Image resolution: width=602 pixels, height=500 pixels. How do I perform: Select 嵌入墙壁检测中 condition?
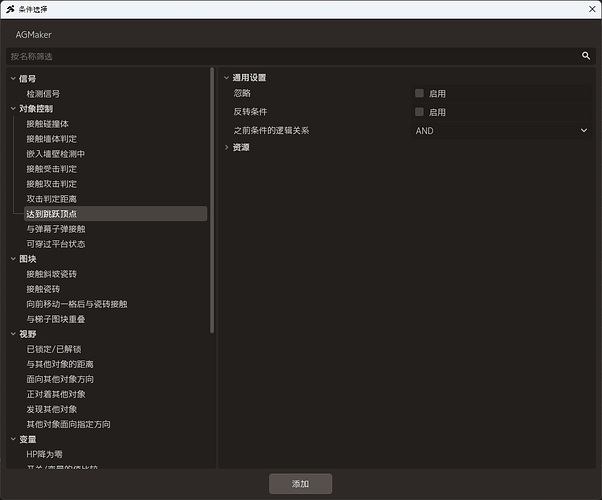tap(56, 154)
